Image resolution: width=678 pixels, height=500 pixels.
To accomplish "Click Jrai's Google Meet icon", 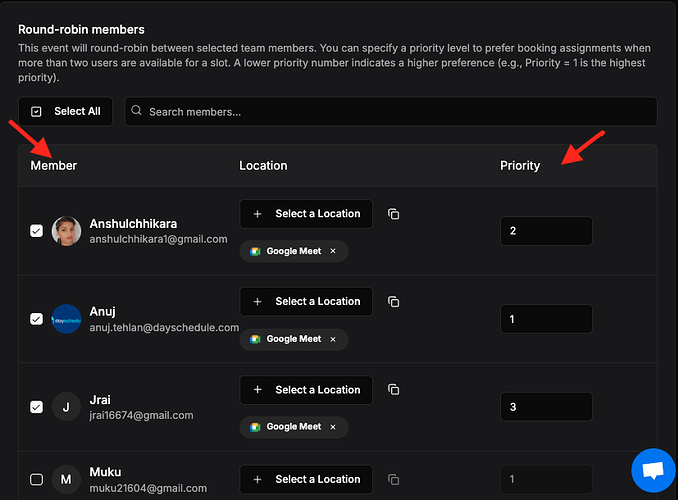I will coord(255,427).
